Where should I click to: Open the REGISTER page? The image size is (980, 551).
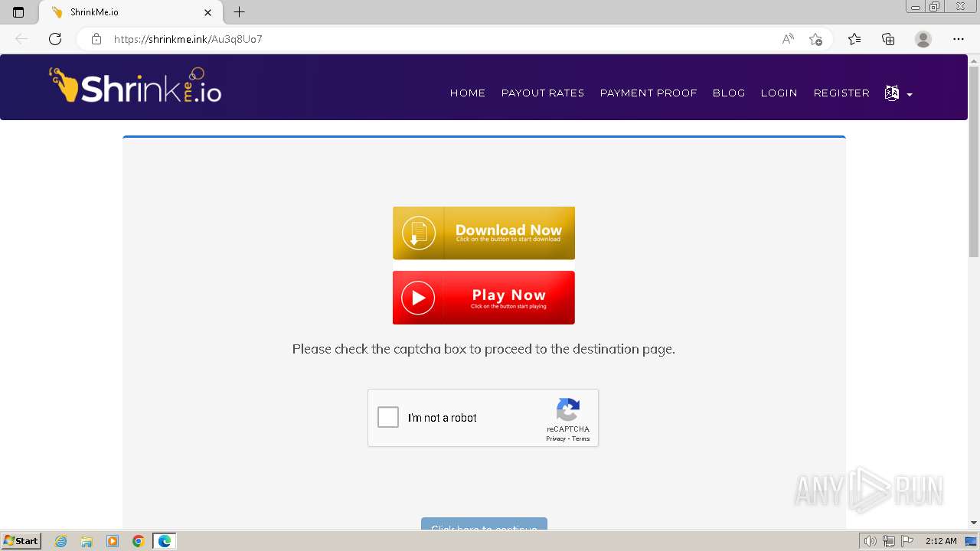841,93
